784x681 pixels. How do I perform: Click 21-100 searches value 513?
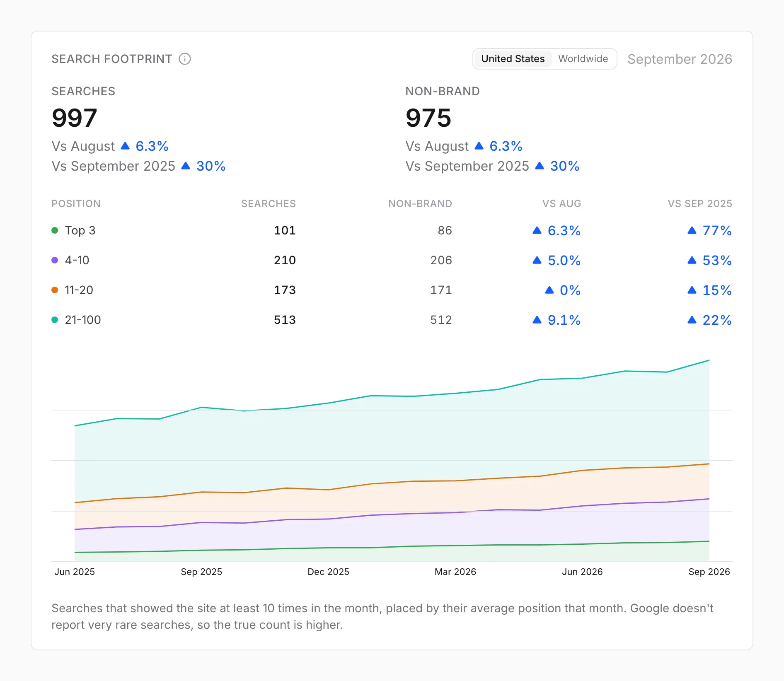pos(285,320)
